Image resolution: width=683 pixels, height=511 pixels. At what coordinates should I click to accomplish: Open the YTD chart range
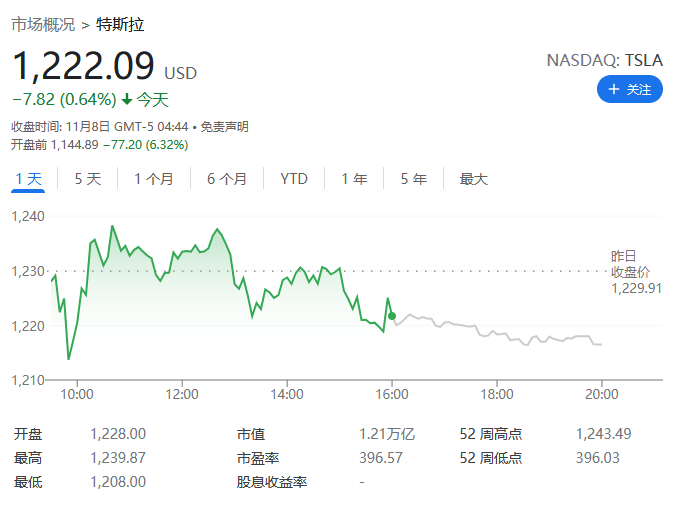(294, 179)
